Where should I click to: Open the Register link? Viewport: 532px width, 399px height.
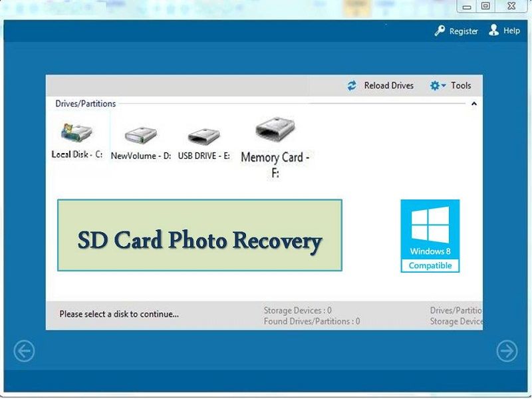tap(464, 31)
